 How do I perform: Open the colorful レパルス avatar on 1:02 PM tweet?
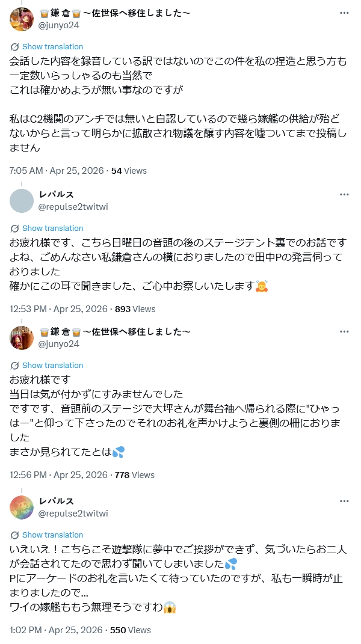pos(22,508)
